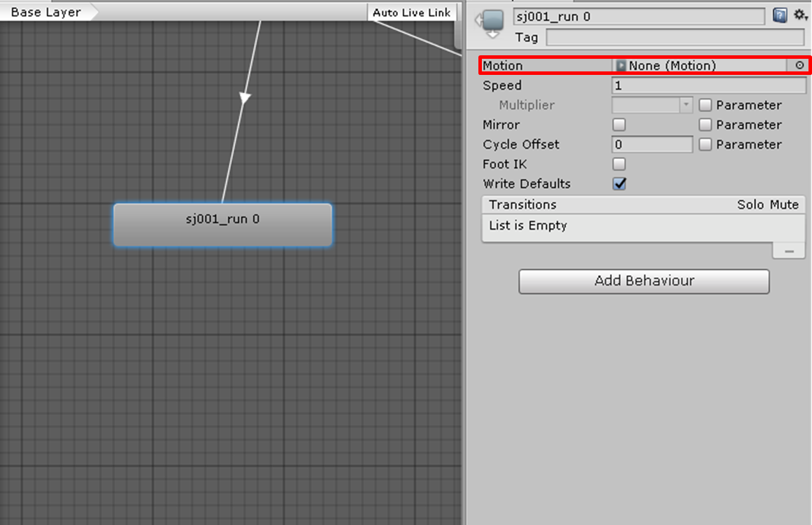Click the None (Motion) field
Viewport: 812px width, 525px height.
699,66
